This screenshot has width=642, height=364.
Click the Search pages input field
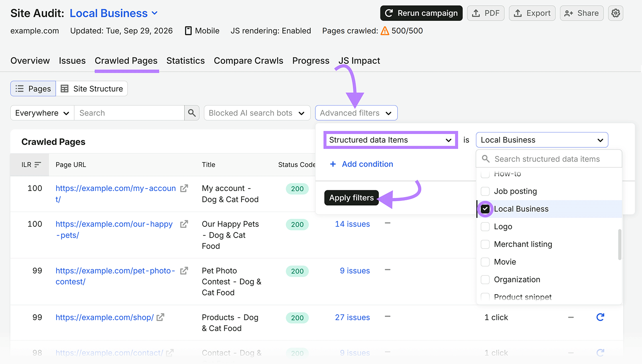[x=129, y=113]
